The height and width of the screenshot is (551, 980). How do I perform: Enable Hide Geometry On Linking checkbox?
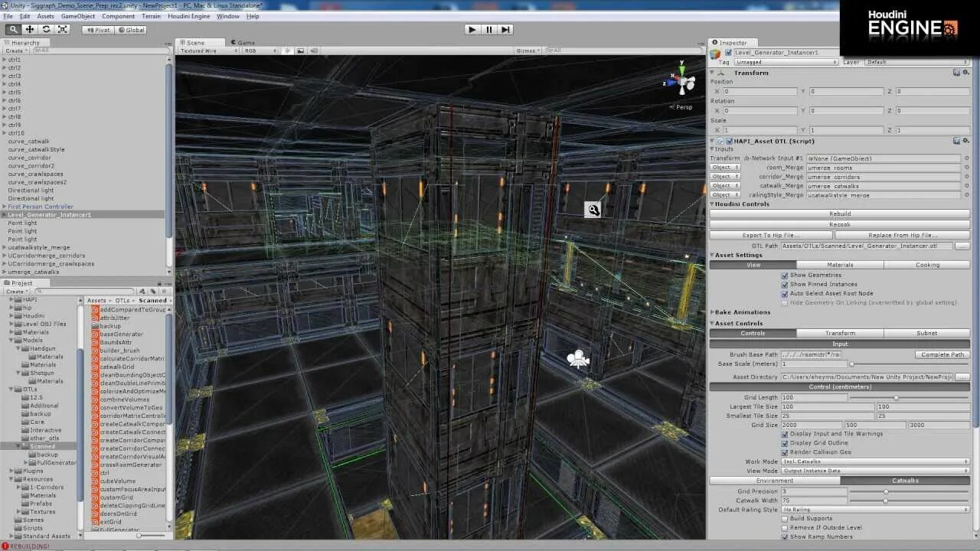[x=784, y=302]
